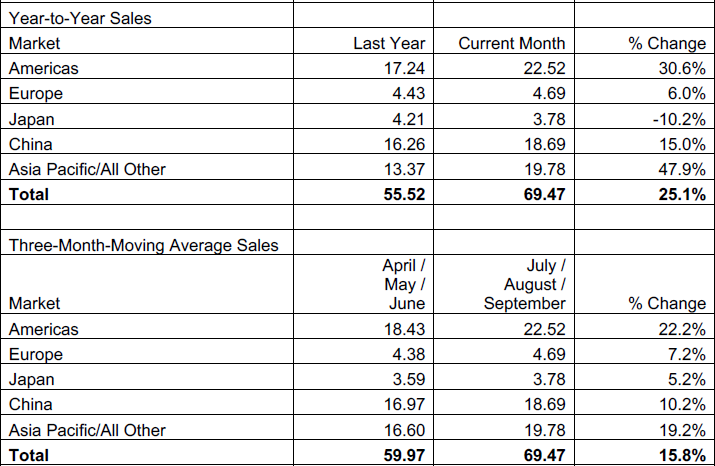The image size is (715, 466).
Task: Select the April / May / June header
Action: pos(404,284)
